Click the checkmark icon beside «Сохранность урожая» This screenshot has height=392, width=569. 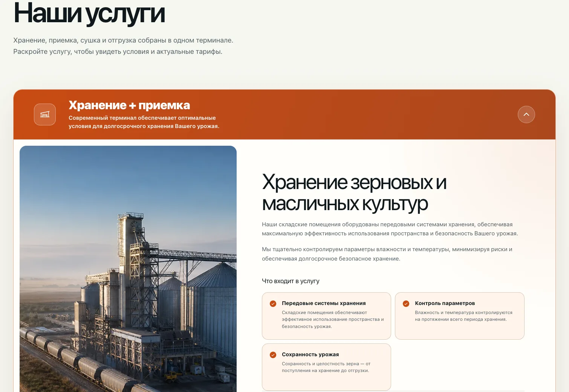273,355
